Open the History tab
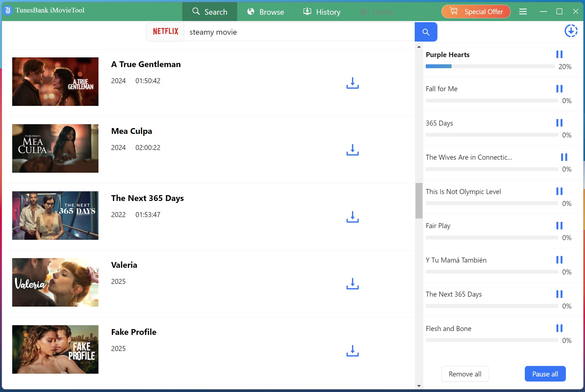Image resolution: width=585 pixels, height=392 pixels. click(x=322, y=12)
